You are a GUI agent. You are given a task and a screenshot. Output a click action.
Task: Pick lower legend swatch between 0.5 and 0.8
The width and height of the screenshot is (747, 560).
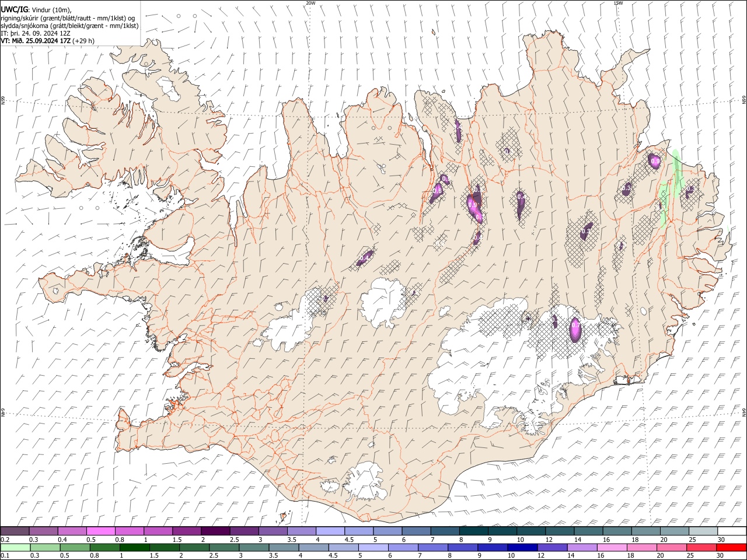tap(75, 547)
